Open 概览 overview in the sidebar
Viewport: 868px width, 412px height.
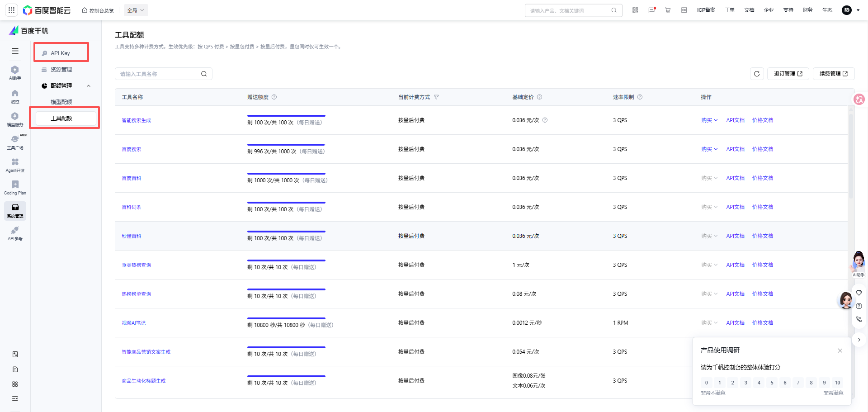tap(15, 96)
